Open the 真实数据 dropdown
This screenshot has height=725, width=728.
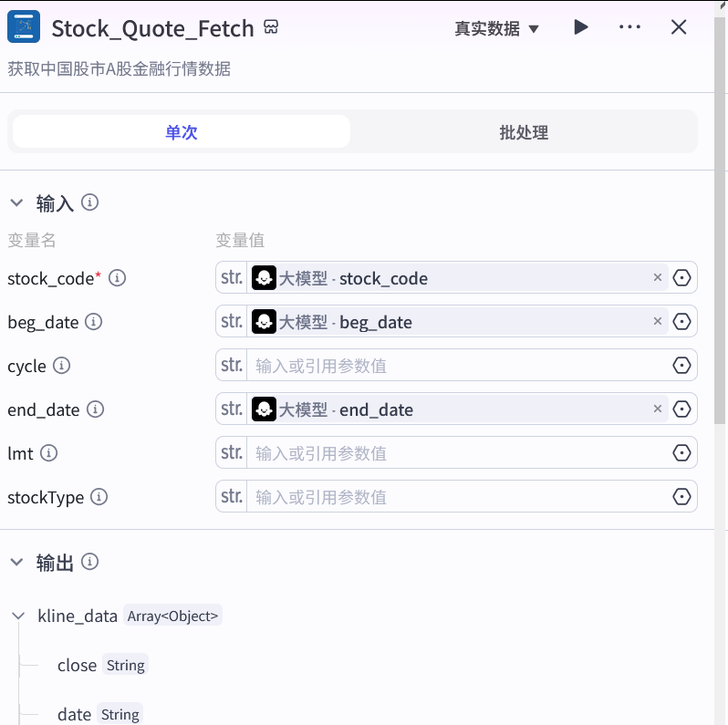pos(496,29)
